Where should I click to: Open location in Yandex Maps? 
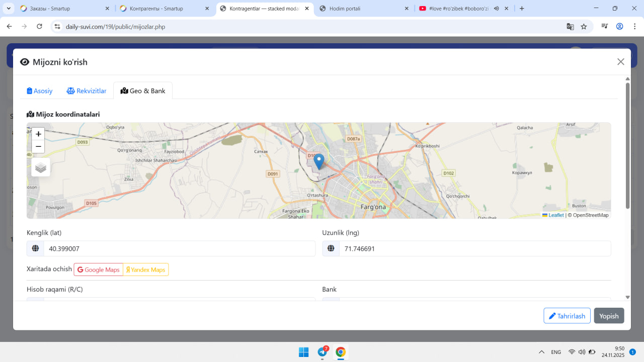pyautogui.click(x=146, y=270)
